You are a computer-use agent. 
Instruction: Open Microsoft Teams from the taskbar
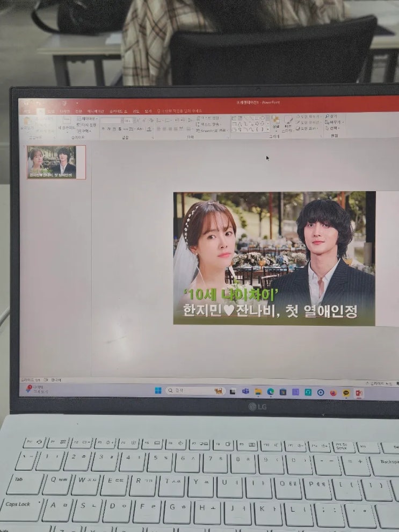[x=245, y=391]
